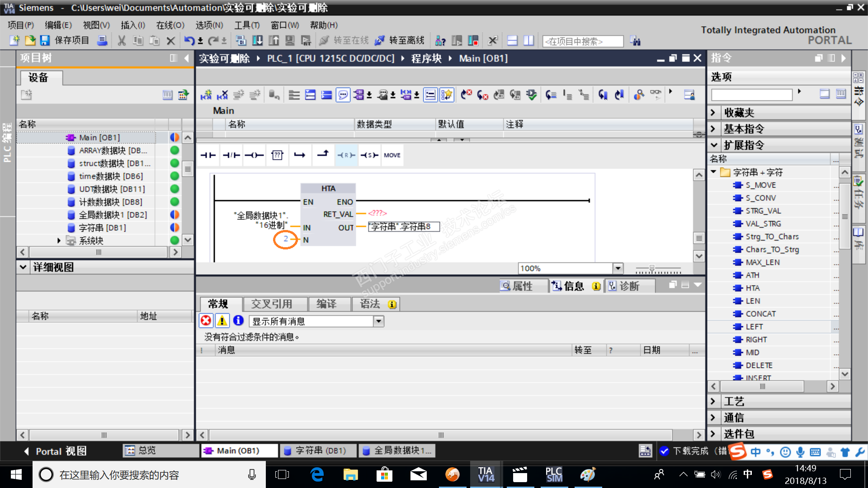
Task: Click the insert network icon
Action: click(x=206, y=95)
